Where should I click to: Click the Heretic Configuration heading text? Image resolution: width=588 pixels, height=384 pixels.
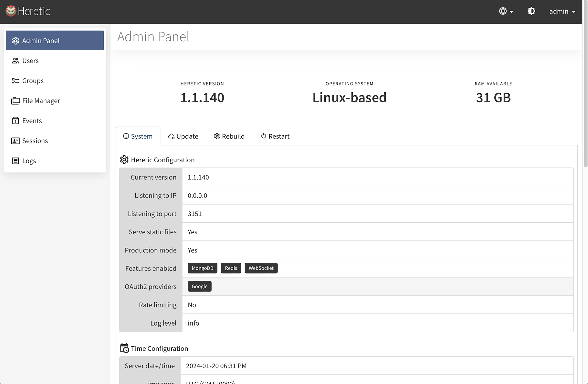tap(163, 160)
